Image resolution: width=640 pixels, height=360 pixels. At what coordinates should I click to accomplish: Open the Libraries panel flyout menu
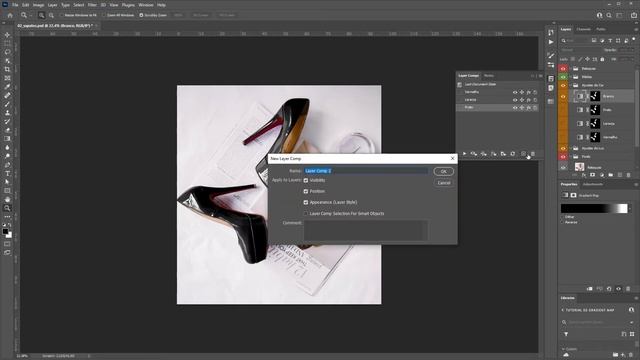point(636,298)
